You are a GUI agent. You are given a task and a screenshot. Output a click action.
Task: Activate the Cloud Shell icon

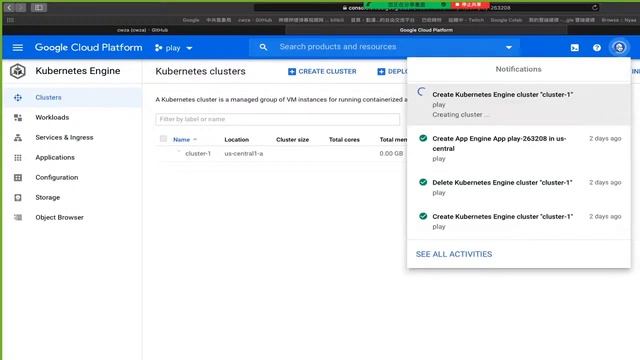click(x=575, y=48)
